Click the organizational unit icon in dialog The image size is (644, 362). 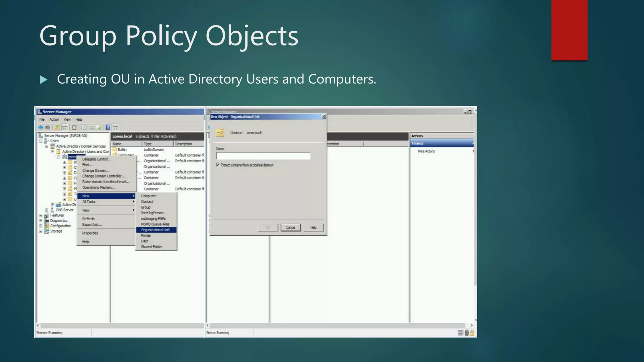[x=220, y=133]
